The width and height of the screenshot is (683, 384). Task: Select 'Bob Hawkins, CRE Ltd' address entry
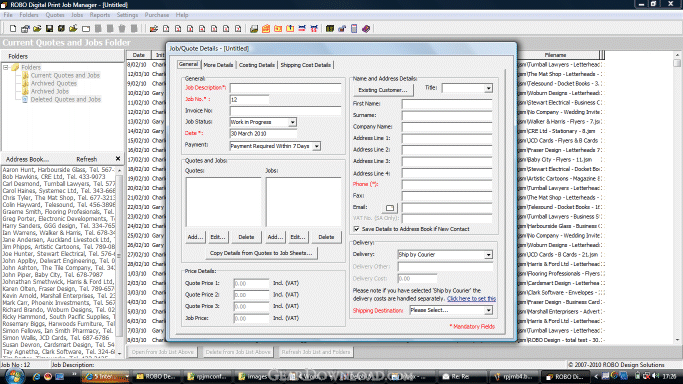click(54, 177)
